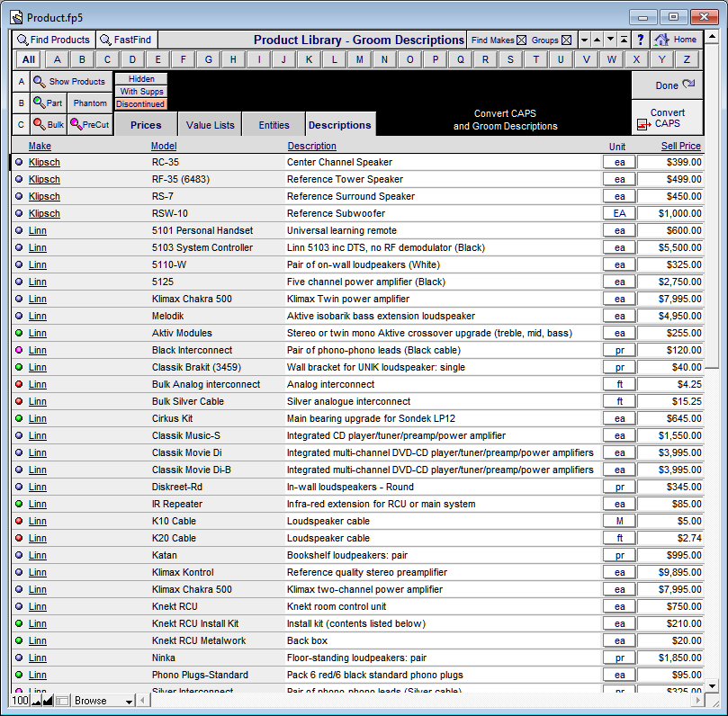Filter products by letter L
Screen dimensions: 728x716
coord(334,59)
